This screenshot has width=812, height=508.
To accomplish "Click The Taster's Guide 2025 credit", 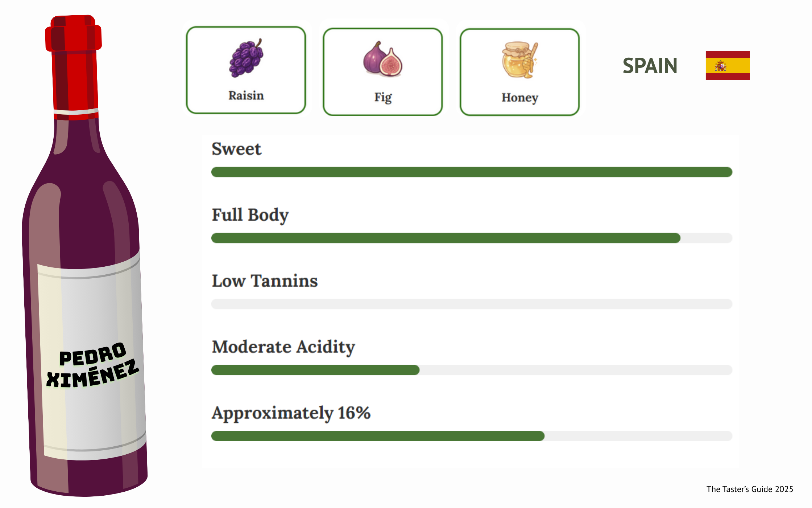I will 750,489.
